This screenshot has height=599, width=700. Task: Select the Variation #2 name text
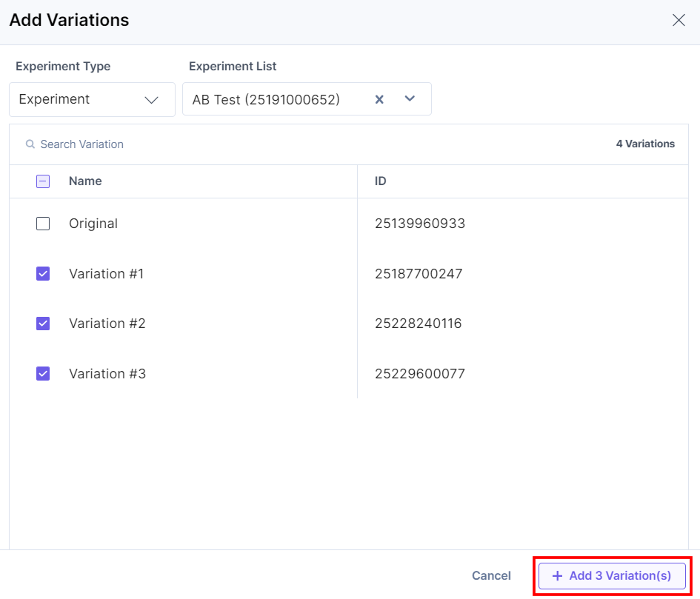coord(107,323)
